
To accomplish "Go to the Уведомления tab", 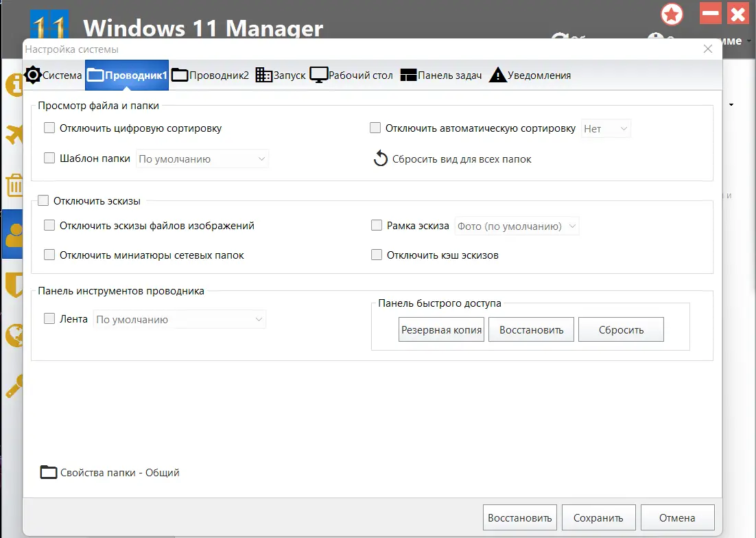I will [530, 75].
